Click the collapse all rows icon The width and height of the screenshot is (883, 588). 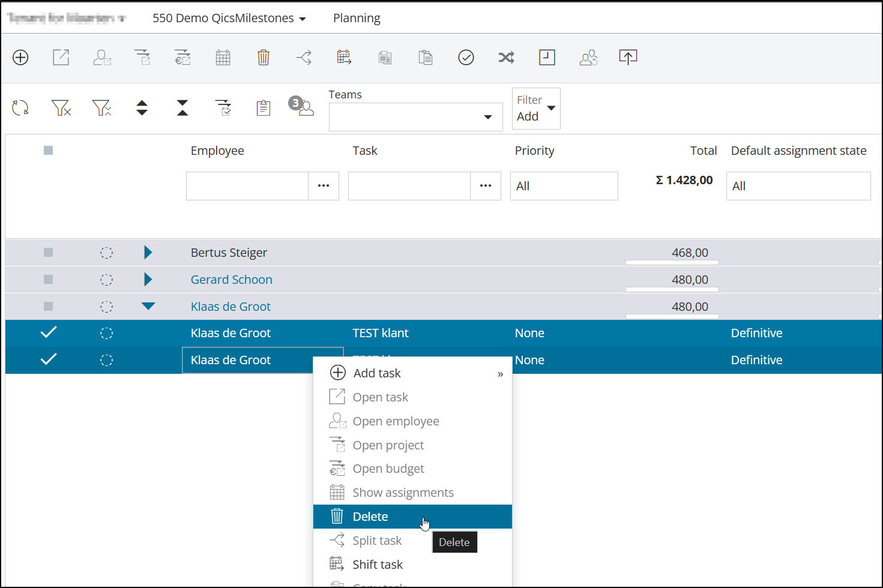182,108
